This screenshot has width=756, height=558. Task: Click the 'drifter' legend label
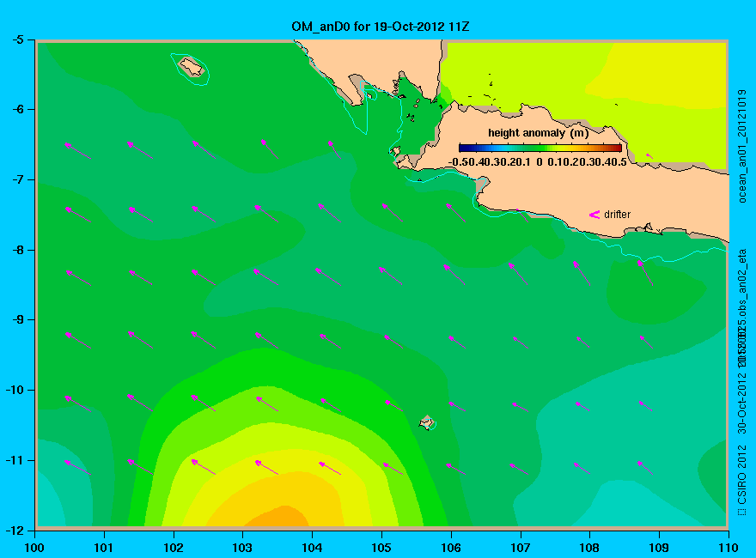click(x=617, y=215)
